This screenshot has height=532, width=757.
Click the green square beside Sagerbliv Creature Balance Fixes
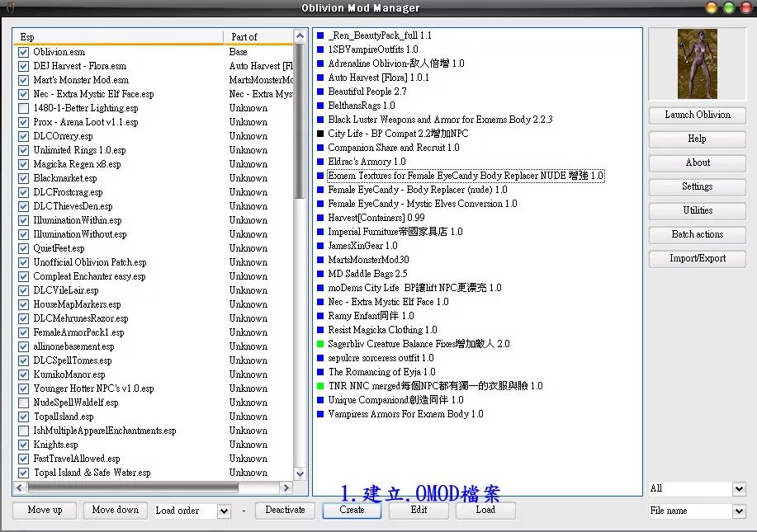pos(320,344)
